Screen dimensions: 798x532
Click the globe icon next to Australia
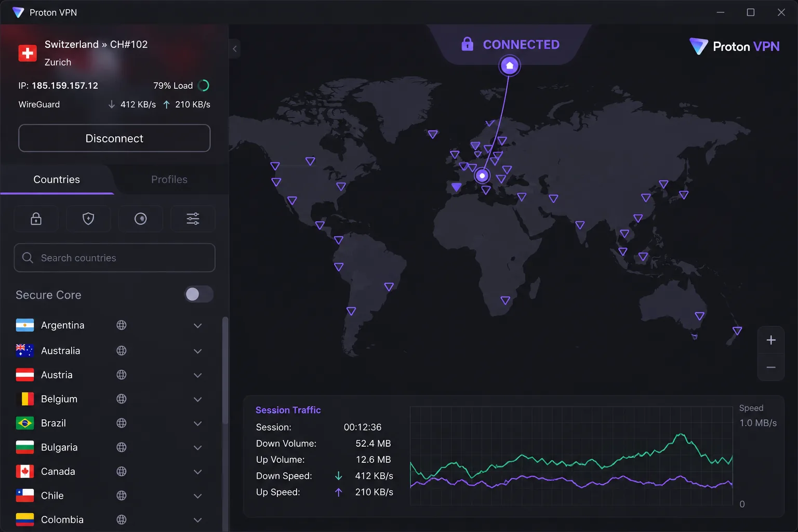122,351
